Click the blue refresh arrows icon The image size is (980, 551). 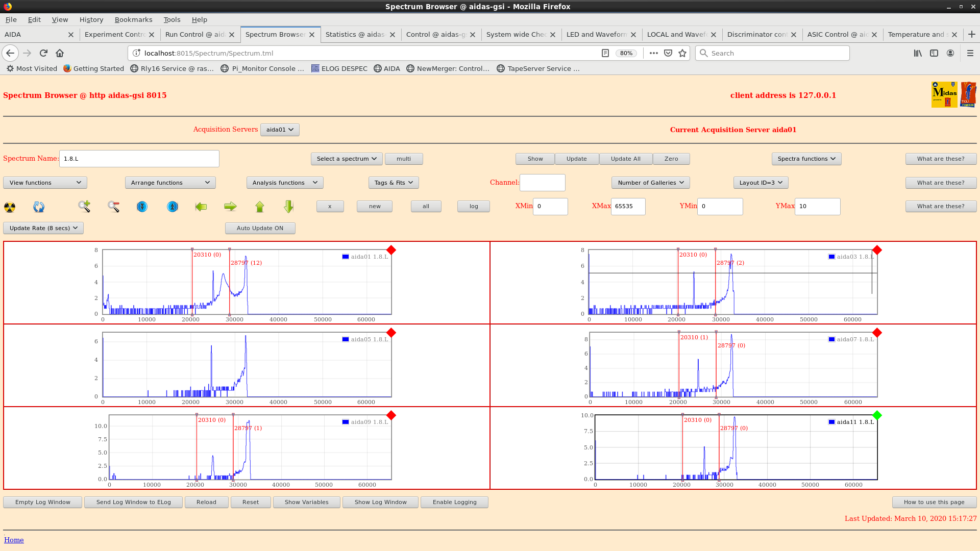click(x=39, y=207)
